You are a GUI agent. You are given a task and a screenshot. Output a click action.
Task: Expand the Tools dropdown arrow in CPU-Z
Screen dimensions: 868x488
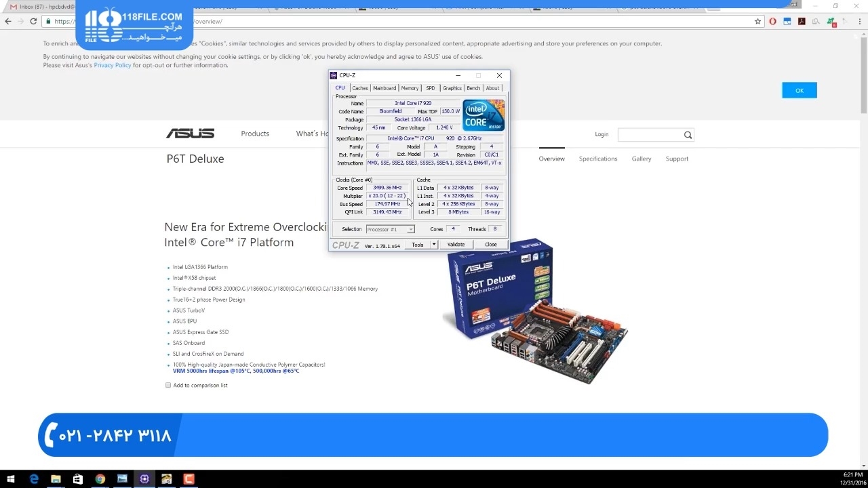click(x=434, y=245)
